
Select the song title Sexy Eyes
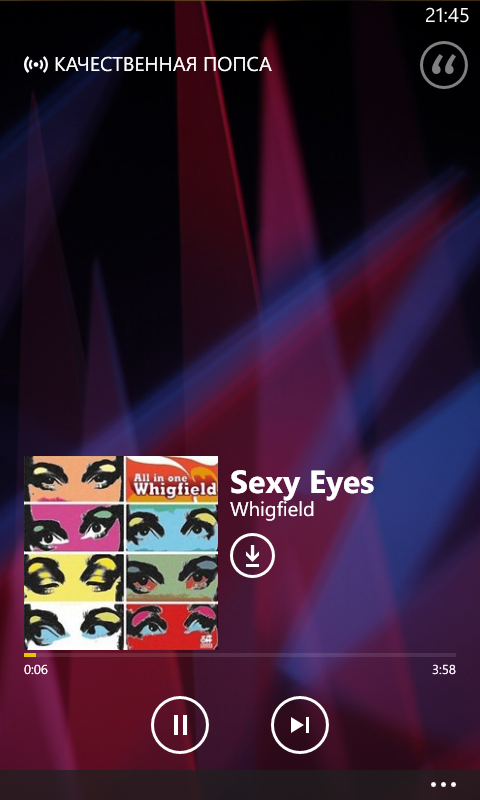(302, 483)
